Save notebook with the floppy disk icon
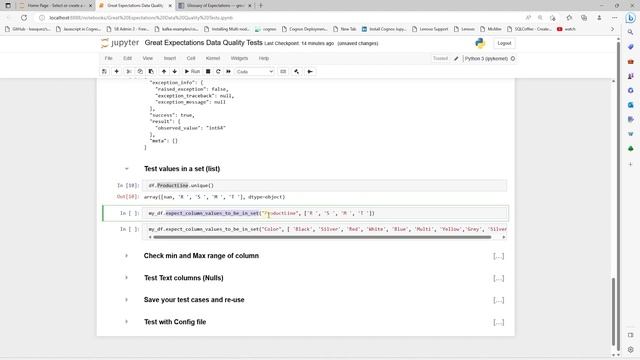640x360 pixels. 104,71
